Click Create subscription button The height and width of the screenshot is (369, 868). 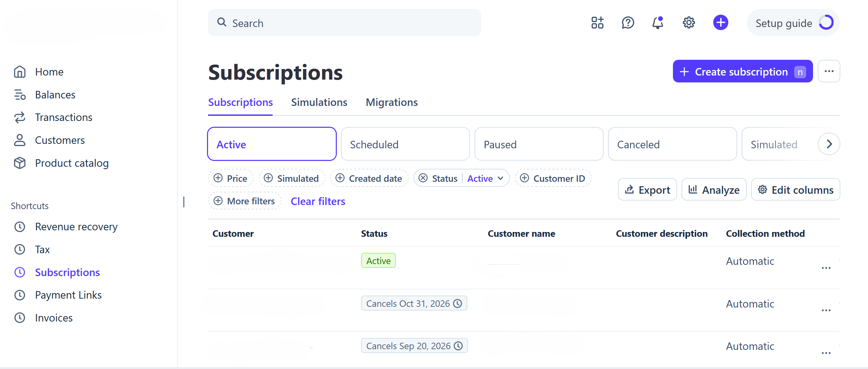pyautogui.click(x=743, y=71)
